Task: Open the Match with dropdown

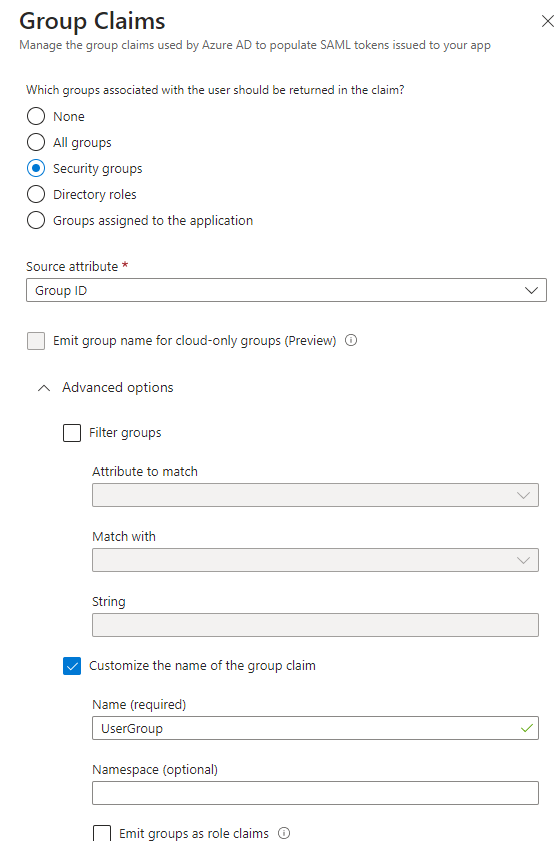Action: (315, 560)
